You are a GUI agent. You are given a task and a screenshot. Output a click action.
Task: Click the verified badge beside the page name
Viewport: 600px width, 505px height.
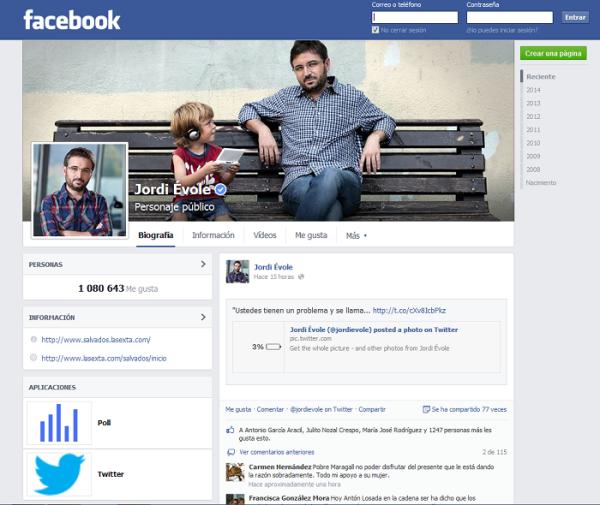221,189
